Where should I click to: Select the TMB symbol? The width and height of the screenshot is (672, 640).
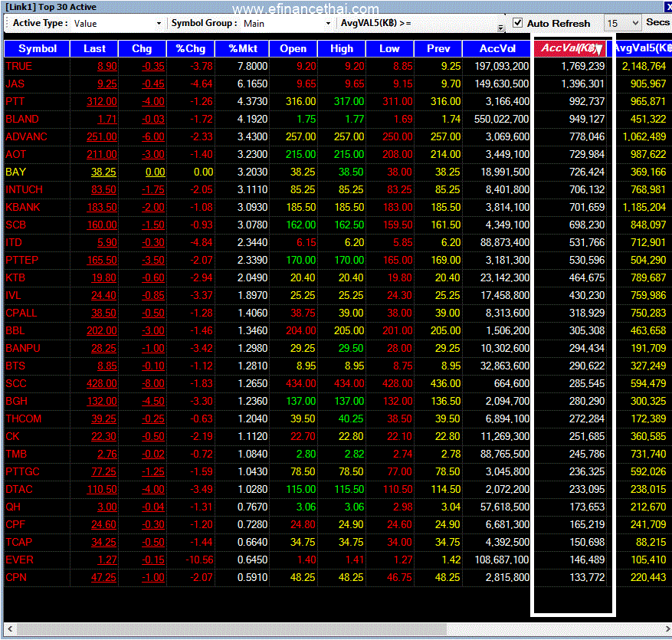click(x=16, y=454)
